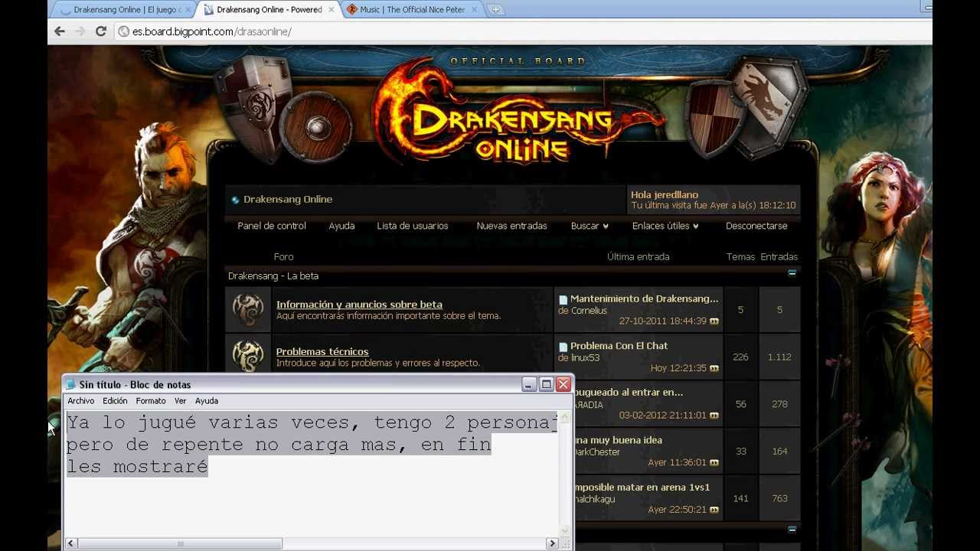
Task: Click the 'Cornelius' poster name
Action: [x=589, y=311]
